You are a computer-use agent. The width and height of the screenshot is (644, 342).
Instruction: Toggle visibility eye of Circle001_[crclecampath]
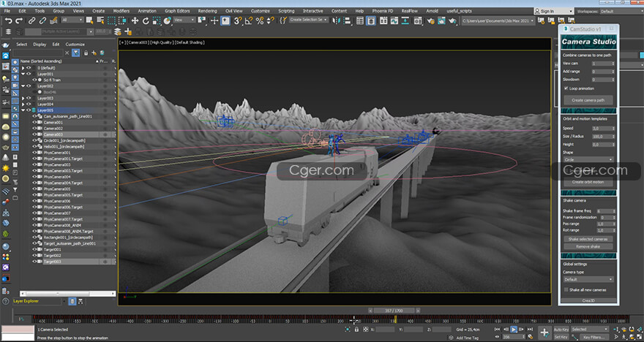pos(35,140)
